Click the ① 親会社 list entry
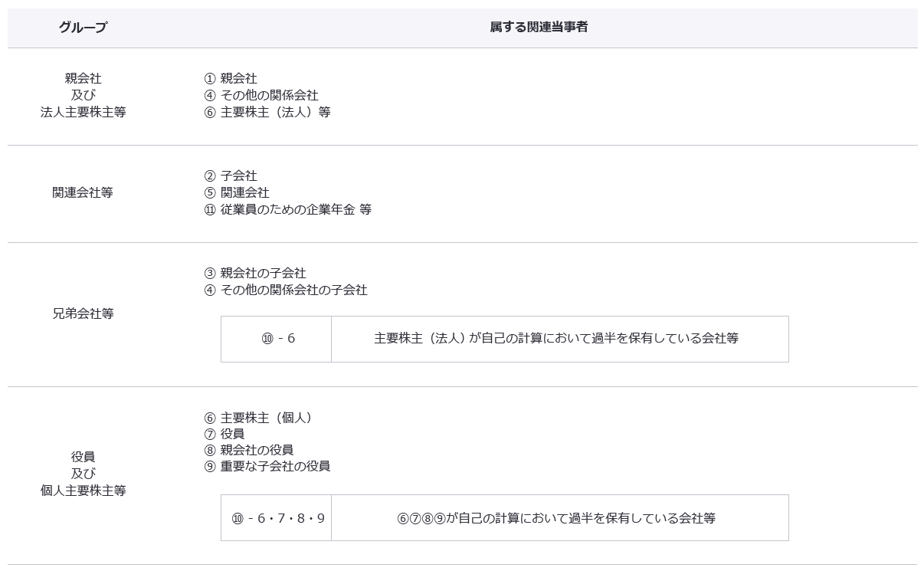Screen dimensions: 924x571 (x=231, y=79)
